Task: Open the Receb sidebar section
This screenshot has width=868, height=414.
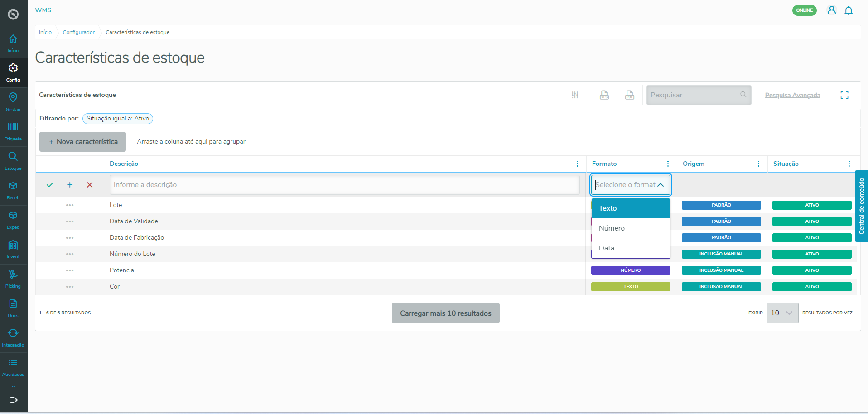Action: (x=13, y=191)
